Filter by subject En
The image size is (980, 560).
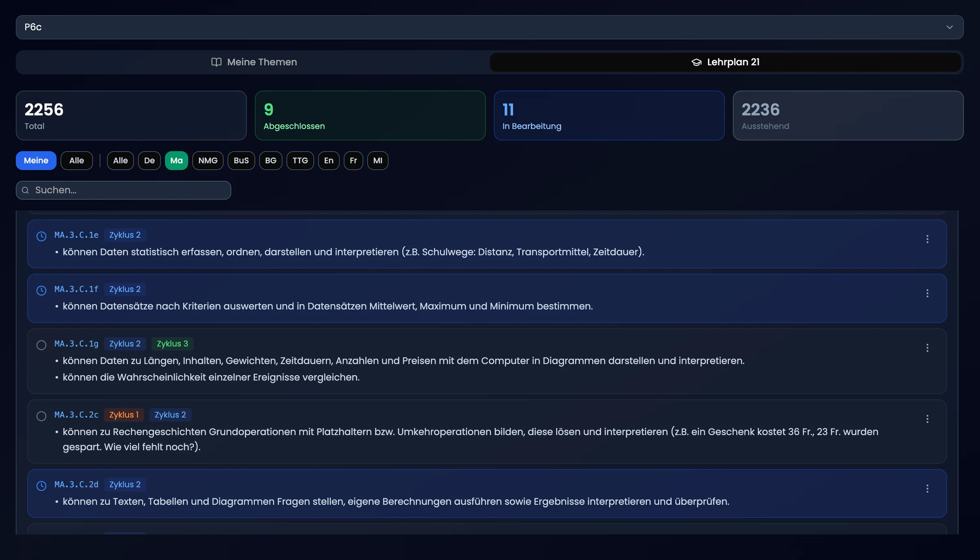coord(329,161)
